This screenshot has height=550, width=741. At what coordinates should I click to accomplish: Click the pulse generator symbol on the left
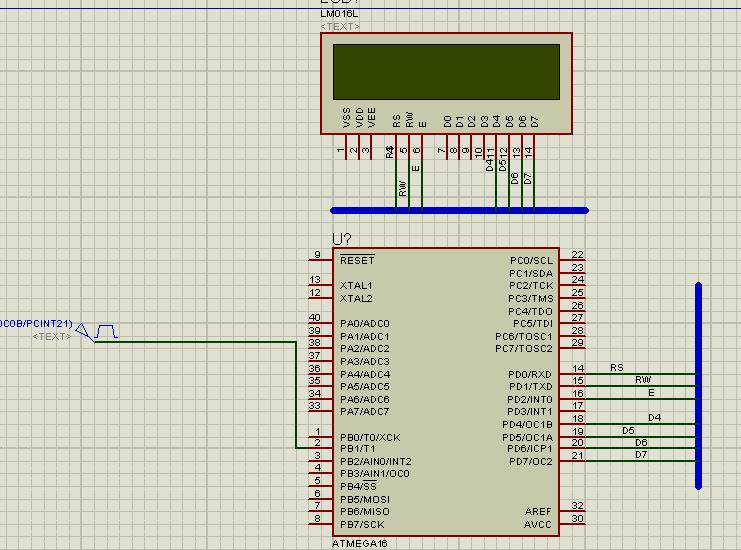[106, 330]
